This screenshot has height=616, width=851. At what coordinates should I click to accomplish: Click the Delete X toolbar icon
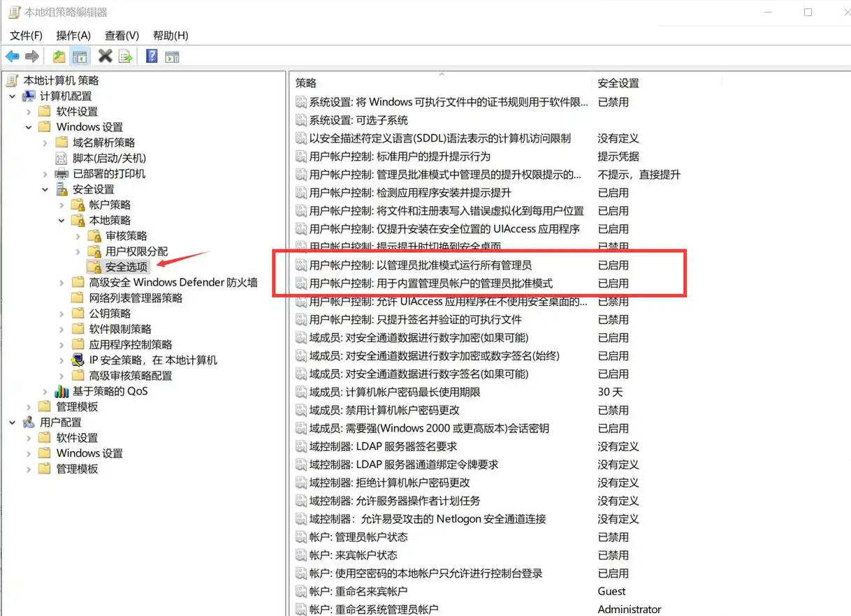pyautogui.click(x=106, y=57)
